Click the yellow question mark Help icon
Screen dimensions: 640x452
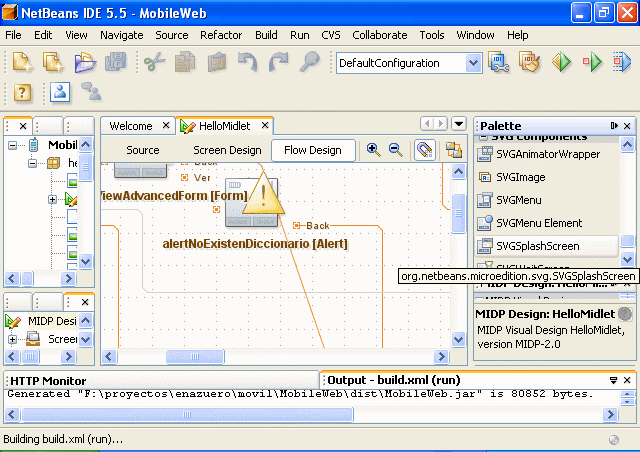tap(22, 92)
